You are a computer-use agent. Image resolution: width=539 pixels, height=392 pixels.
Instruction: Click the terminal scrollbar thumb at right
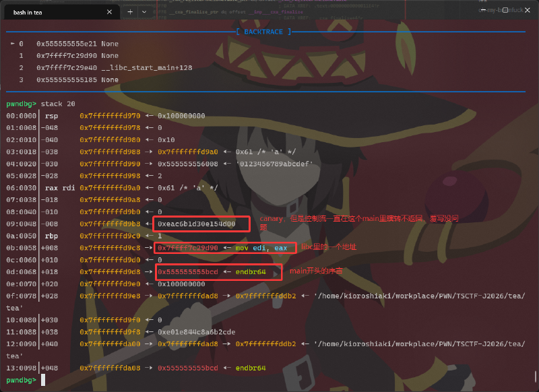click(536, 376)
